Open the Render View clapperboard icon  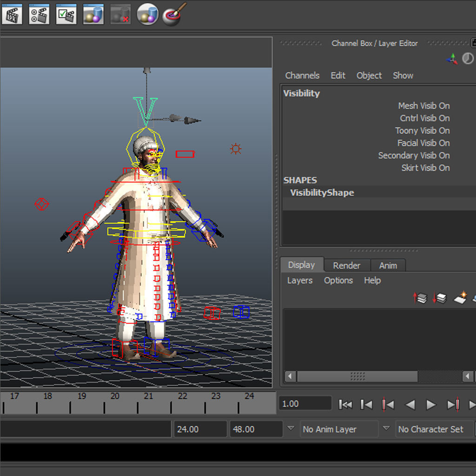coord(39,14)
